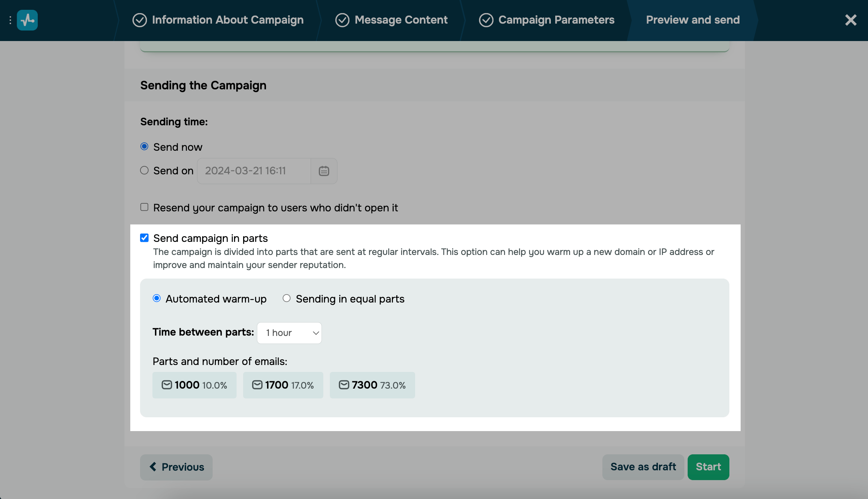868x499 pixels.
Task: Click the scheduled date input field
Action: (x=254, y=171)
